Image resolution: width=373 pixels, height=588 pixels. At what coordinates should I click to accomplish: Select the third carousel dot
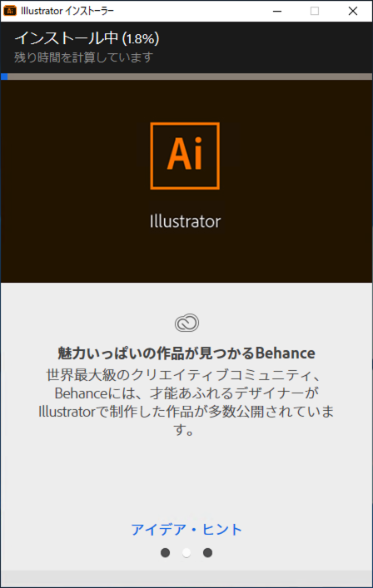[x=207, y=552]
